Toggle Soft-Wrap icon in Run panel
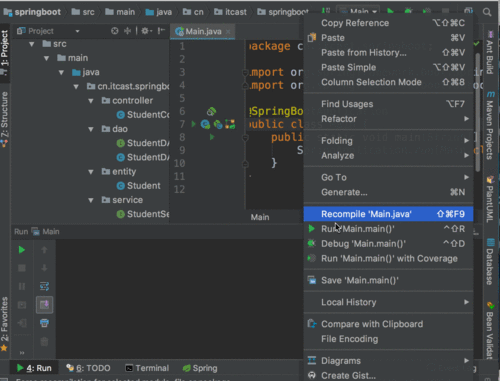500x381 pixels. (44, 286)
